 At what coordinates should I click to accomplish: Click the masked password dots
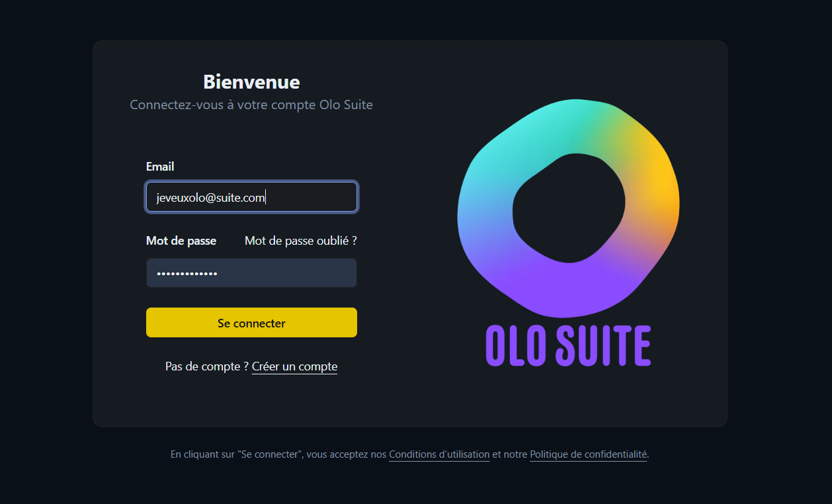coord(187,273)
